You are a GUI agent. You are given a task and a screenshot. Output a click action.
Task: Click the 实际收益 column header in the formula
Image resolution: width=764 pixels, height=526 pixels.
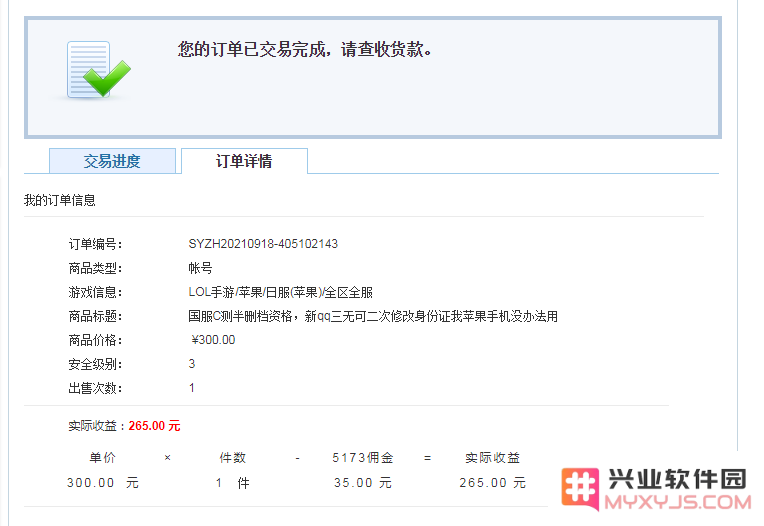[x=493, y=458]
